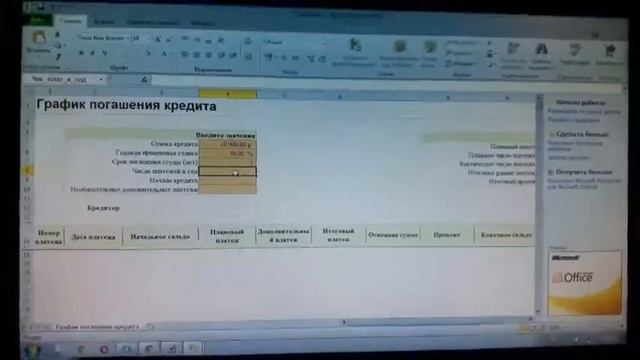Click the Increase Font Size icon

pos(158,40)
